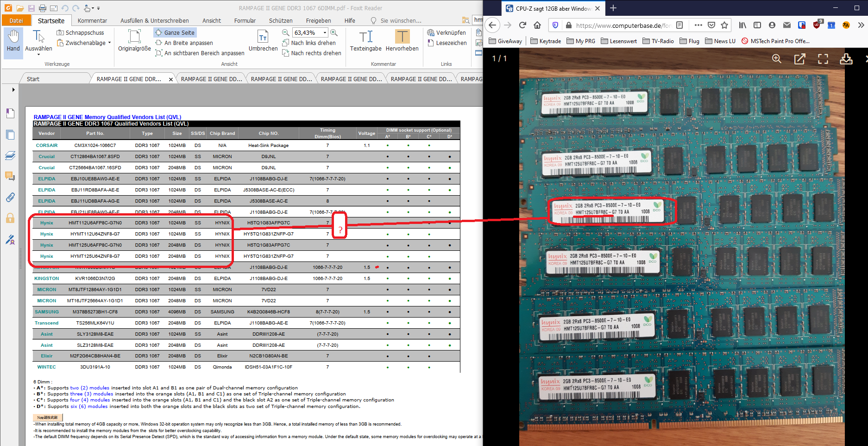
Task: Open the photo in a new window
Action: [x=800, y=58]
